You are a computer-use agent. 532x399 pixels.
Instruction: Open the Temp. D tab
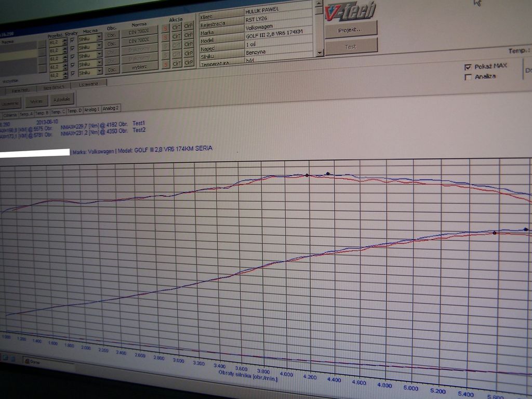point(75,110)
